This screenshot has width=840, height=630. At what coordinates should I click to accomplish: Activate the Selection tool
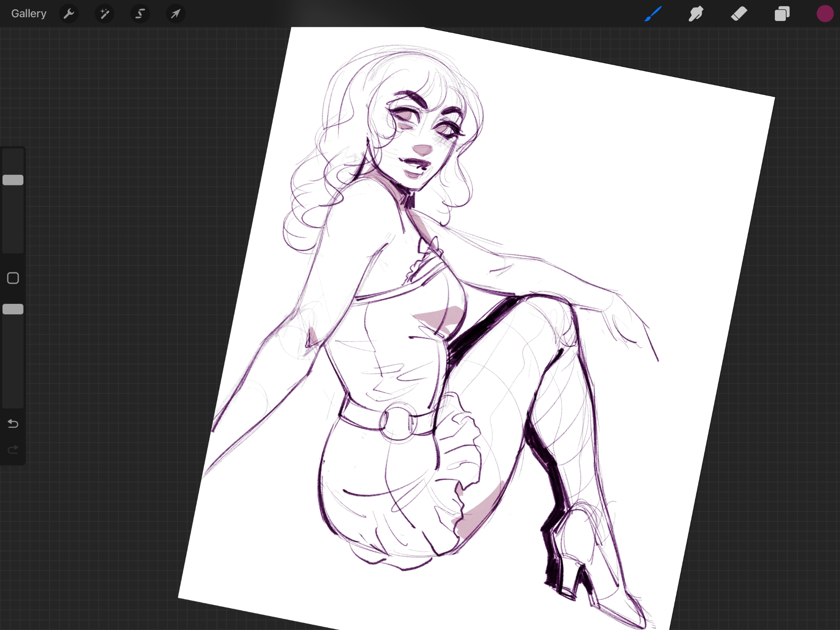coord(140,14)
